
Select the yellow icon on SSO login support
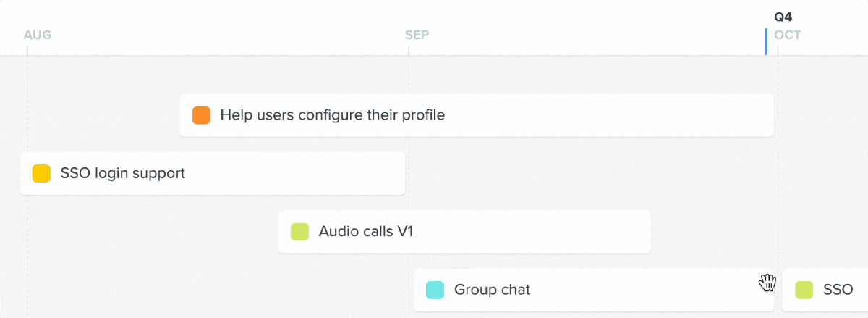coord(41,173)
